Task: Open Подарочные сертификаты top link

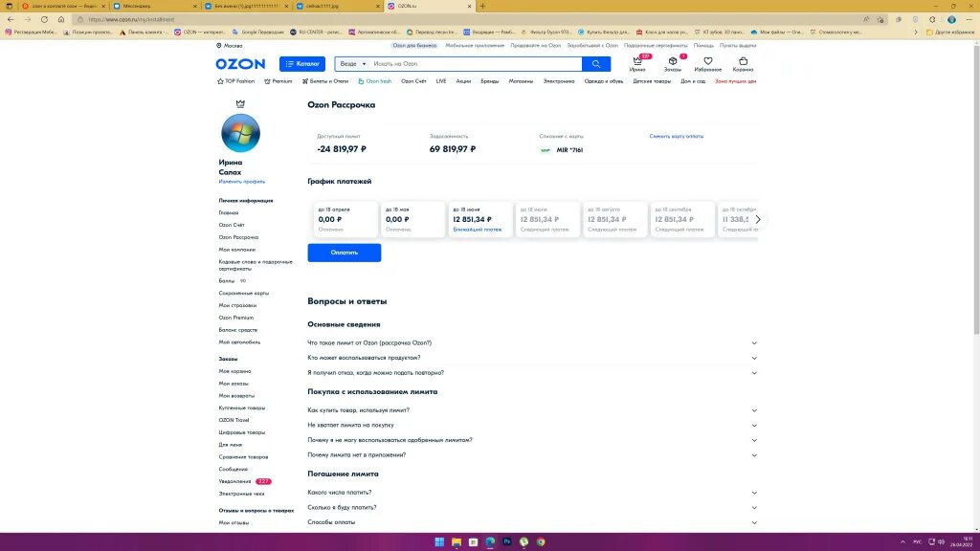Action: point(655,46)
